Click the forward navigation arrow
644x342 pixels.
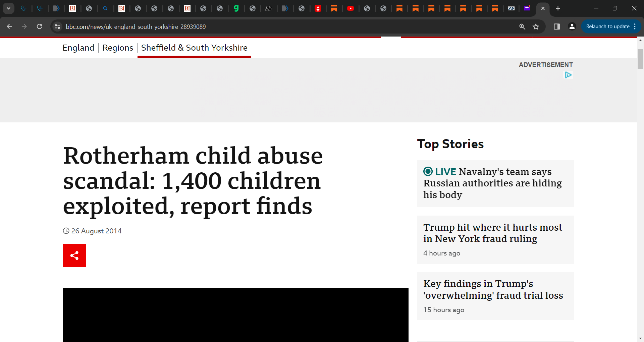24,26
